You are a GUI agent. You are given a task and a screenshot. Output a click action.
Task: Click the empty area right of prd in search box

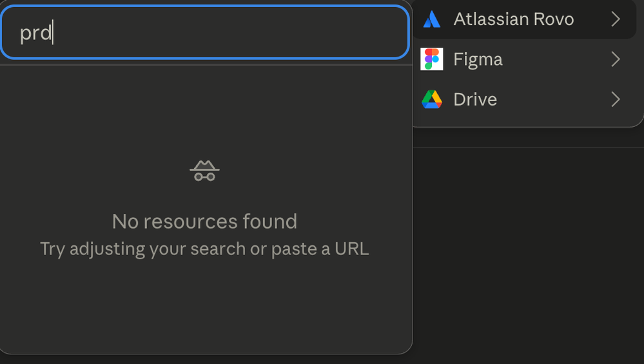[x=230, y=32]
